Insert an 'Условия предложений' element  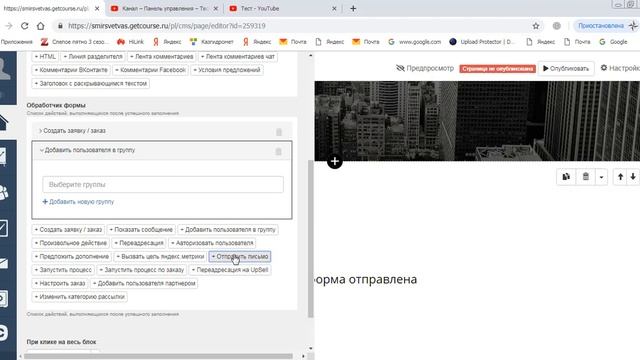coord(227,70)
